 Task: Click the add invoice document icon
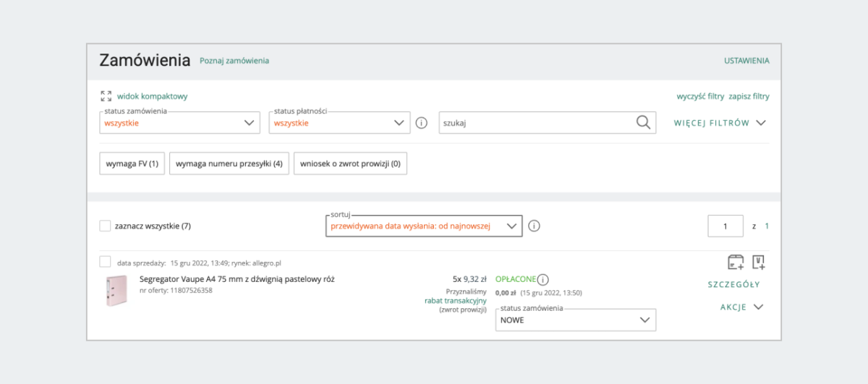[759, 262]
